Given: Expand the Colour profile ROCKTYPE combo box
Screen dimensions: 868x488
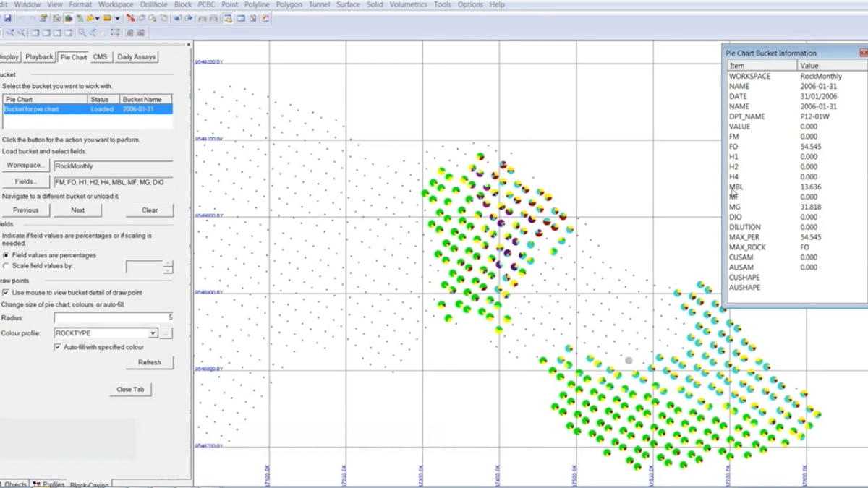Looking at the screenshot, I should [153, 333].
